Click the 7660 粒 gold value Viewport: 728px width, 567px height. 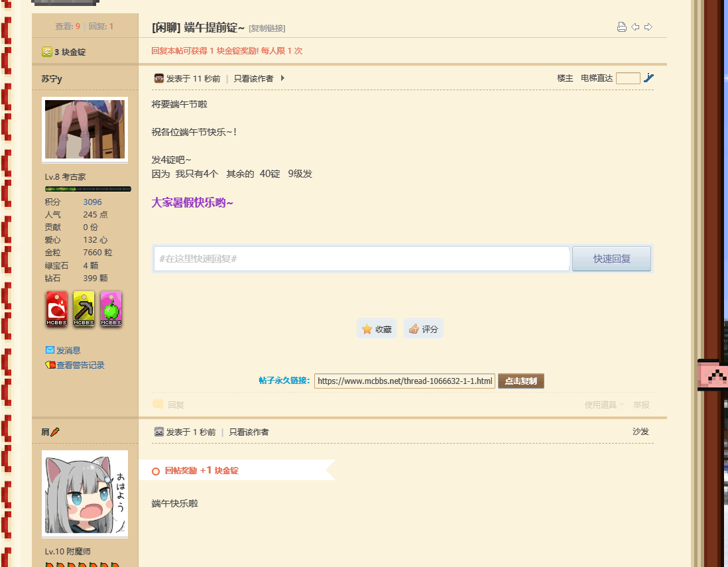(97, 253)
